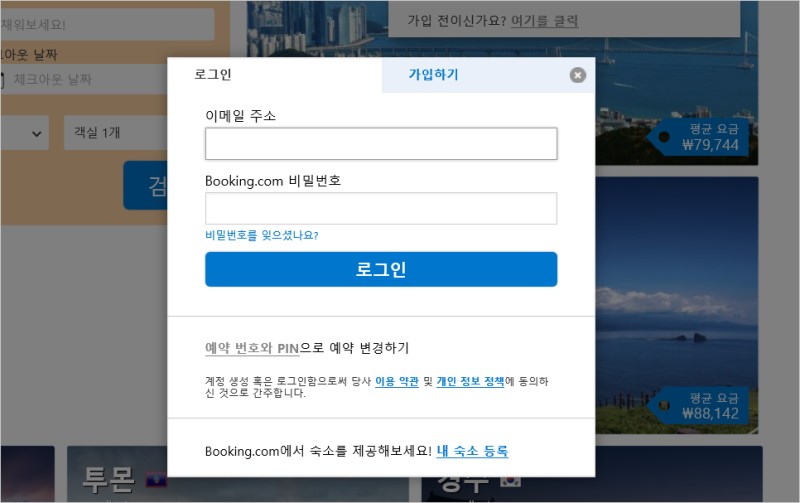
Task: Open the 내 숙소 등록 link
Action: pos(472,451)
